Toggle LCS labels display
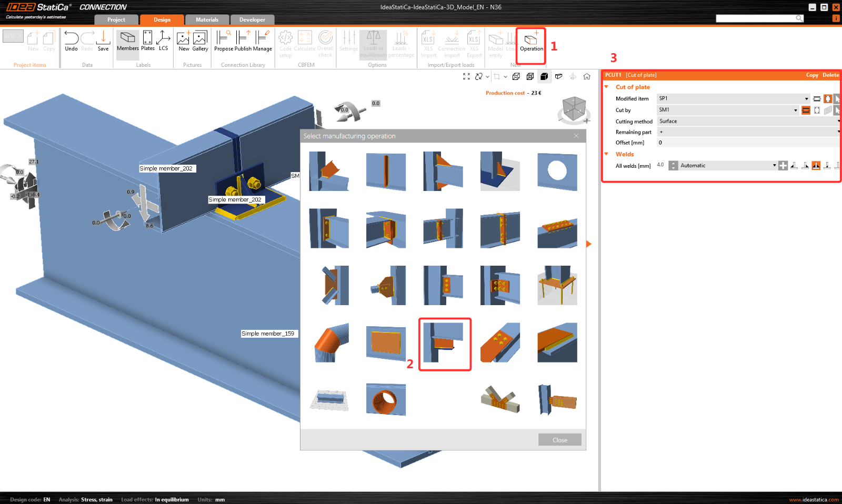The width and height of the screenshot is (842, 504). click(x=164, y=41)
